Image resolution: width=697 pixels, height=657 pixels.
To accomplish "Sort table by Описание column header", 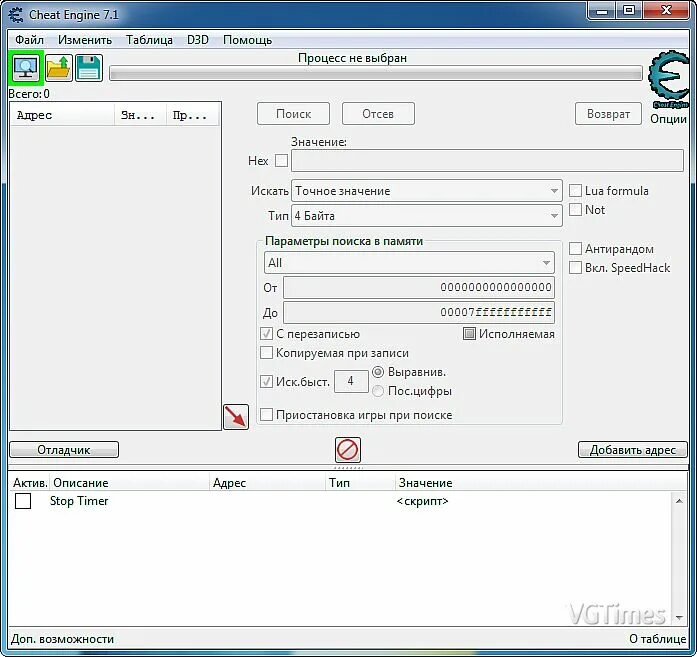I will 129,483.
